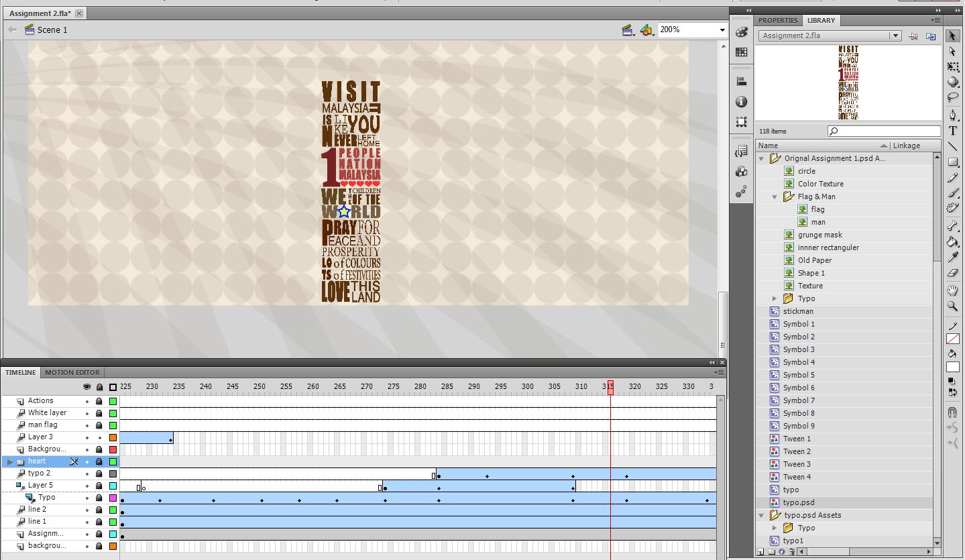The width and height of the screenshot is (965, 560).
Task: Open the Color panel icon
Action: point(742,32)
